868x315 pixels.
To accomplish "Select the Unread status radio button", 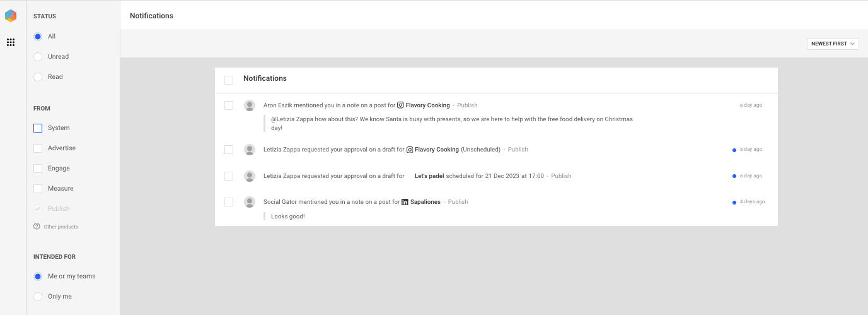I will pos(38,57).
